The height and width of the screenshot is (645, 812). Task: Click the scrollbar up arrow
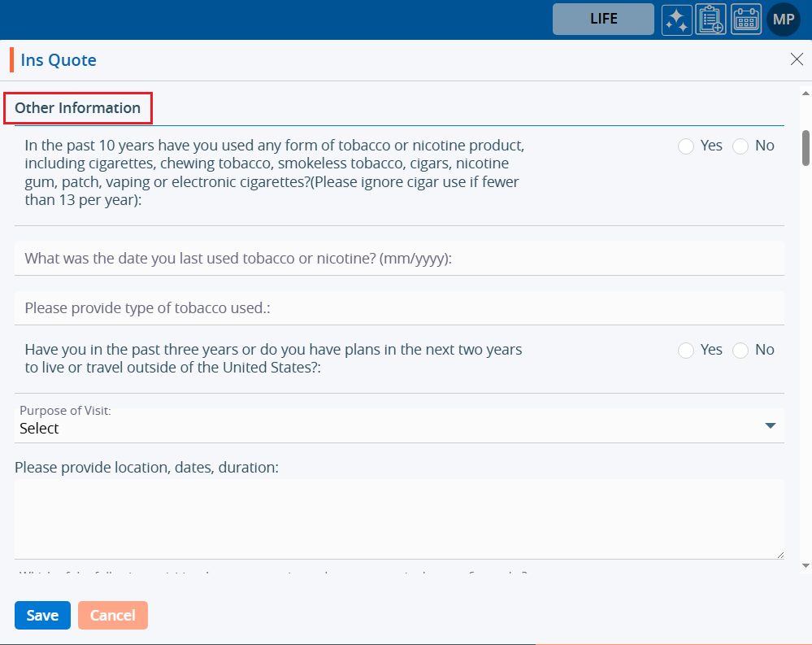point(805,93)
